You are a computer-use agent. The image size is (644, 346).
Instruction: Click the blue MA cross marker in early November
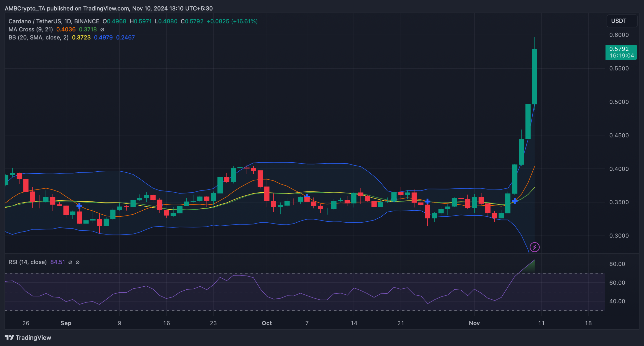(515, 201)
